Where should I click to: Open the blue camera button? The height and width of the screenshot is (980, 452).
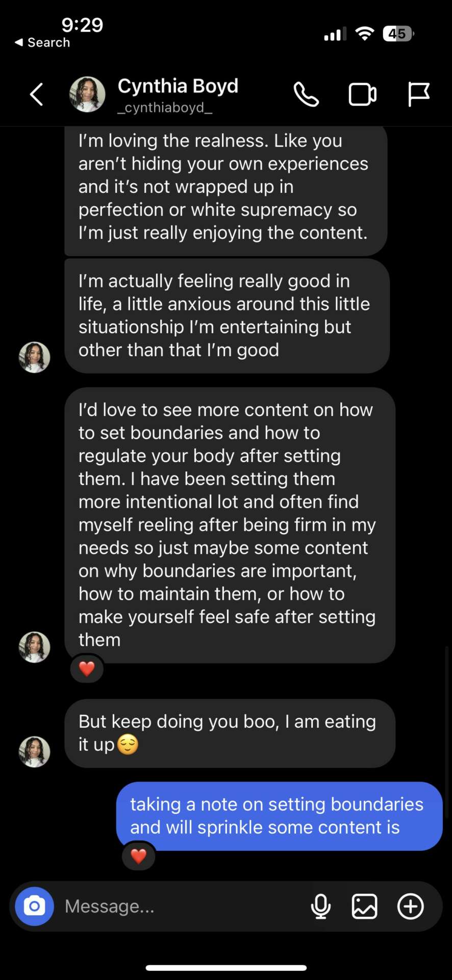point(35,906)
